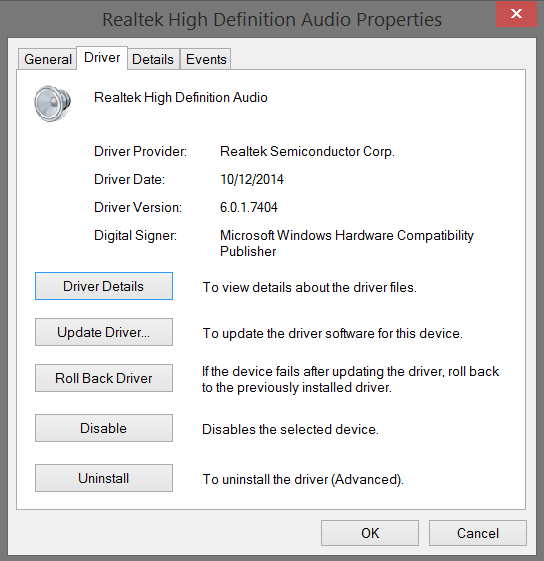Screen dimensions: 544x561
Task: Click 'To update the driver software' description
Action: coord(332,333)
